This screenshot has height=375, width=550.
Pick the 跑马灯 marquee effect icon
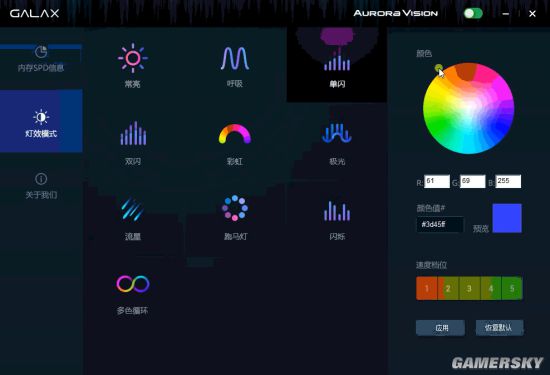[x=235, y=208]
